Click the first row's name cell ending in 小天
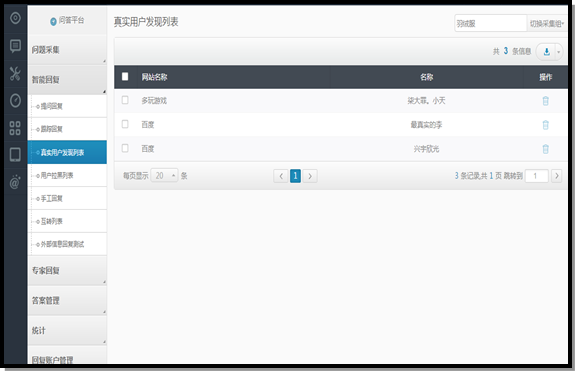Viewport: 575px width, 371px height. pyautogui.click(x=426, y=101)
